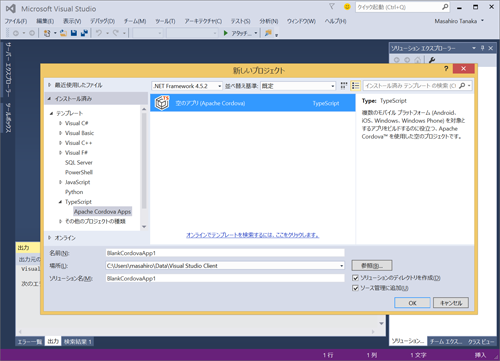
Task: Click the dialog help question mark
Action: coord(446,69)
